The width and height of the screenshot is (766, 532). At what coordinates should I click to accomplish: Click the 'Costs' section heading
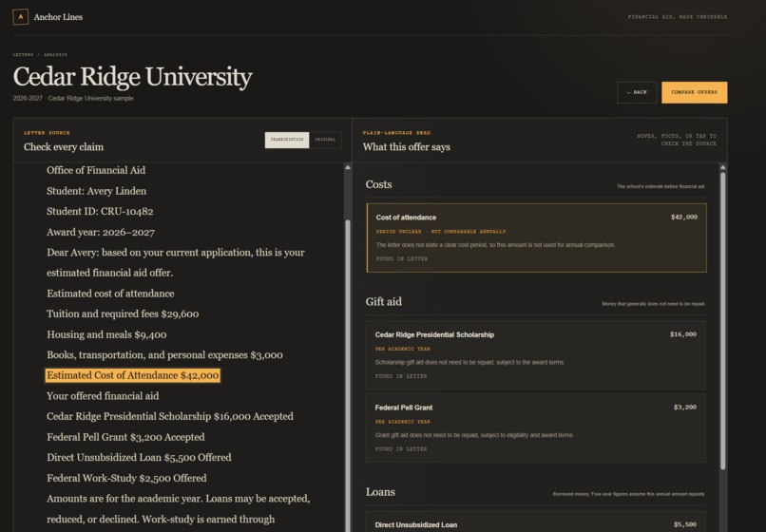click(x=378, y=184)
